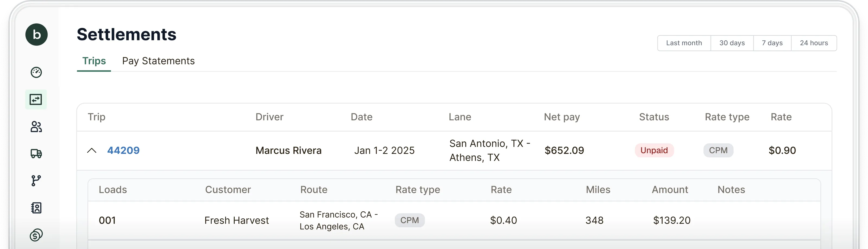Choose the 7 days filter
This screenshot has width=868, height=249.
point(772,43)
